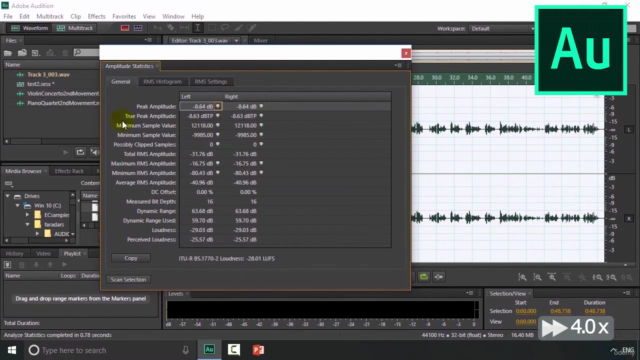Toggle the Right channel R button
This screenshot has height=360, width=640.
[x=629, y=218]
